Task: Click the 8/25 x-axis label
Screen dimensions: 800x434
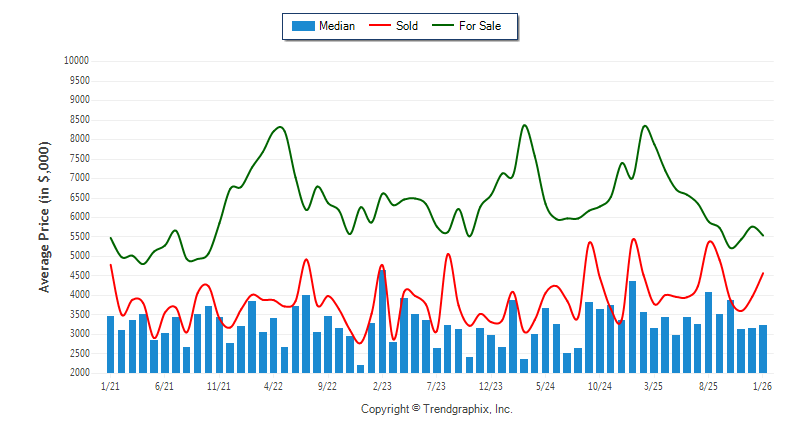Action: [708, 385]
